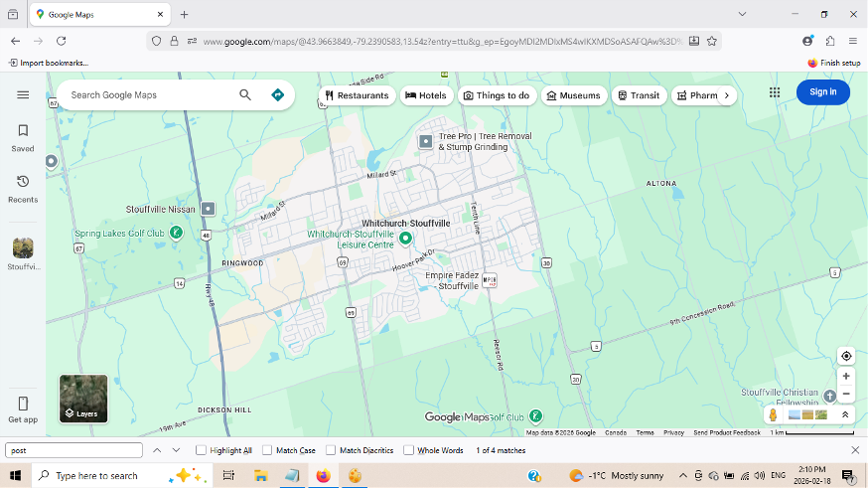Expand more category chips with the arrow
This screenshot has height=488, width=868.
[x=726, y=95]
